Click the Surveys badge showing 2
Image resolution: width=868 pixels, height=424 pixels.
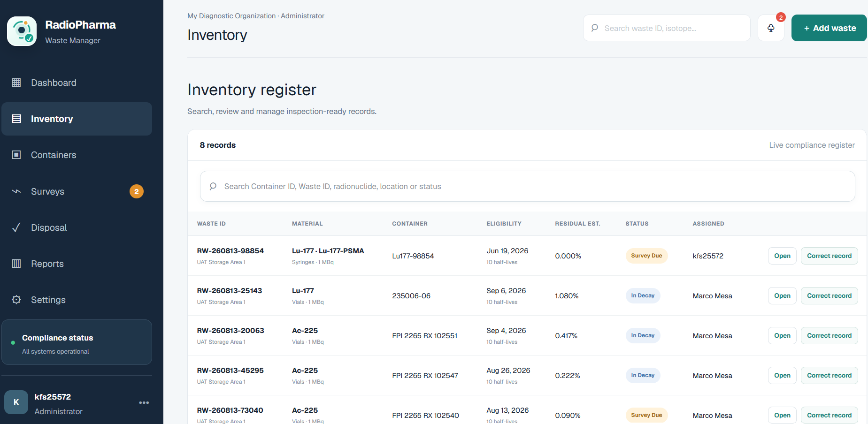tap(137, 191)
